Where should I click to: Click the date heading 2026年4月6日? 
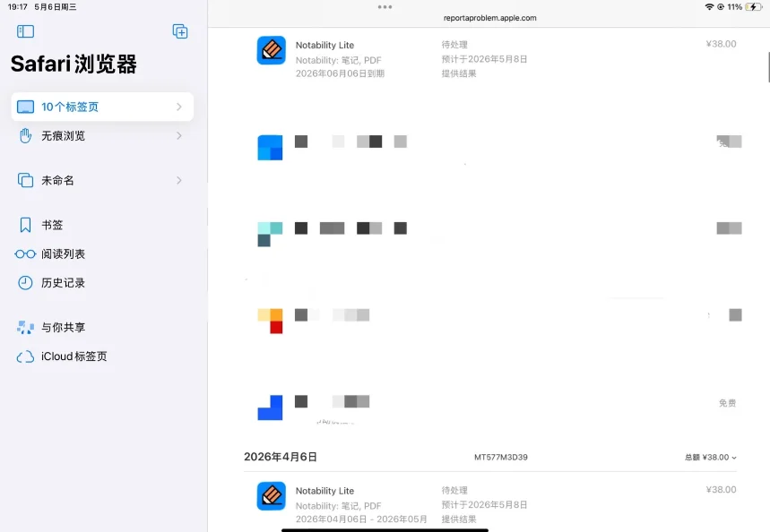tap(281, 457)
